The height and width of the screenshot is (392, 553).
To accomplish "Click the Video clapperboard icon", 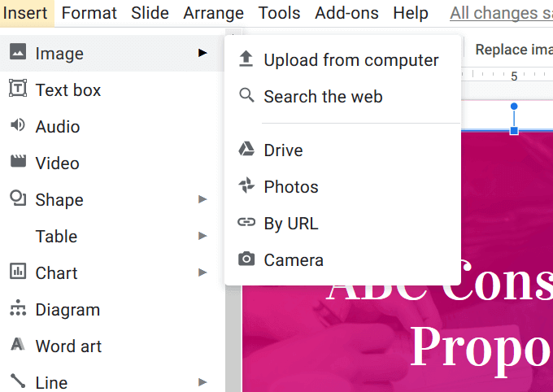I will pyautogui.click(x=17, y=162).
